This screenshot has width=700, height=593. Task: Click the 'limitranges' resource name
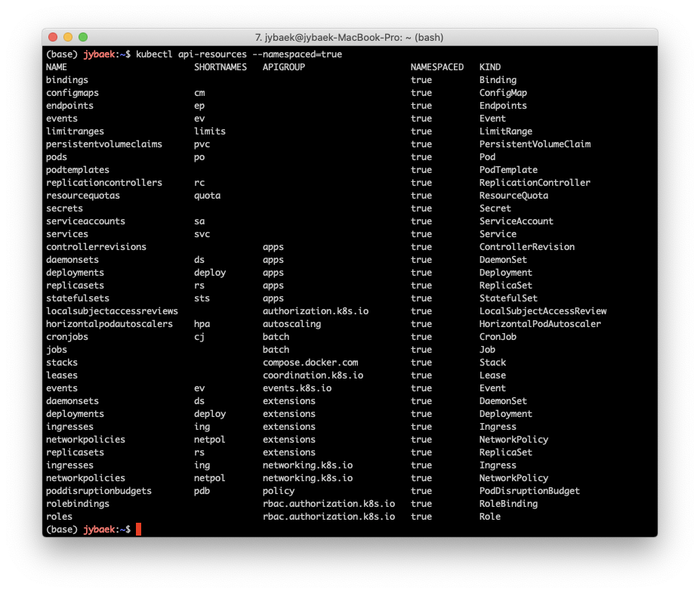[75, 131]
